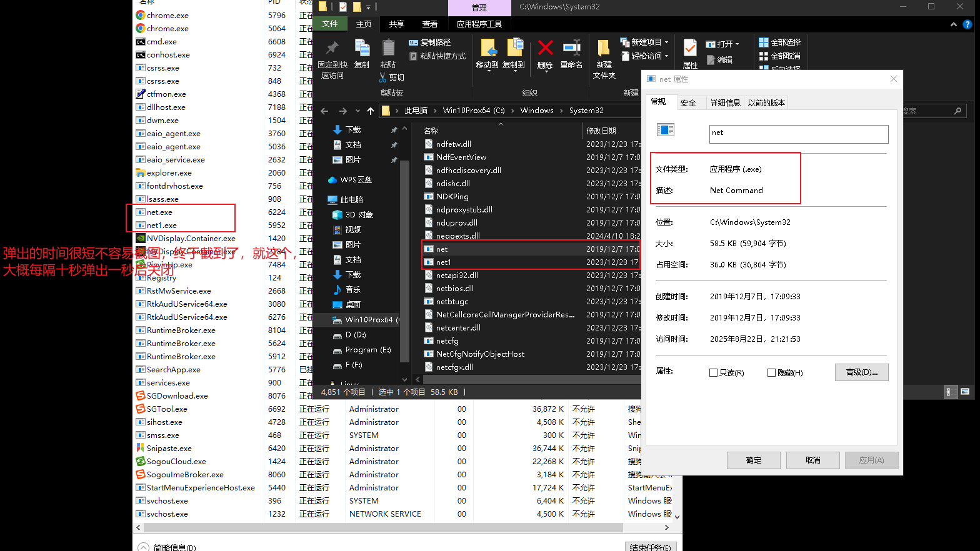This screenshot has width=980, height=551.
Task: Open the quick access toolbar customize dropdown
Action: pos(368,7)
